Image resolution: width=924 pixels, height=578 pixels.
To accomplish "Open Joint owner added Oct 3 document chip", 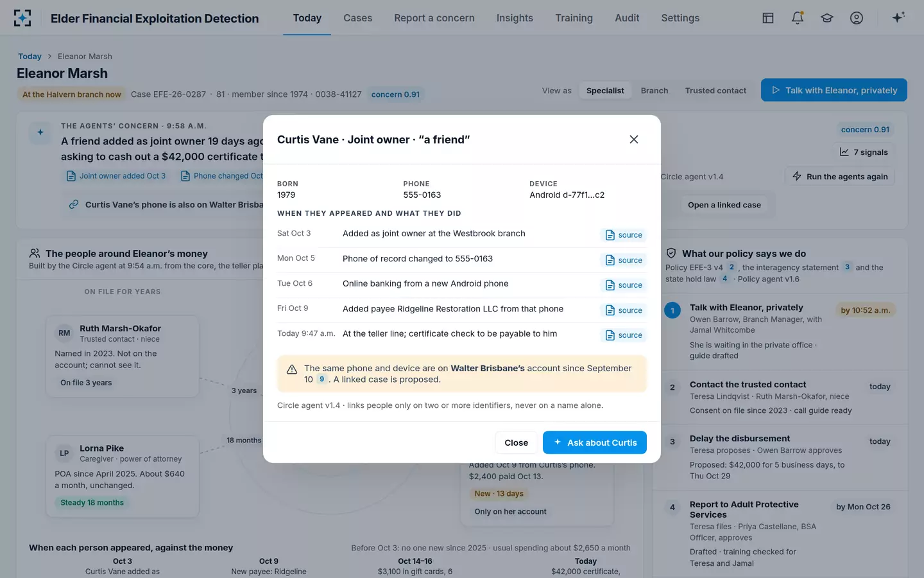I will tap(116, 176).
